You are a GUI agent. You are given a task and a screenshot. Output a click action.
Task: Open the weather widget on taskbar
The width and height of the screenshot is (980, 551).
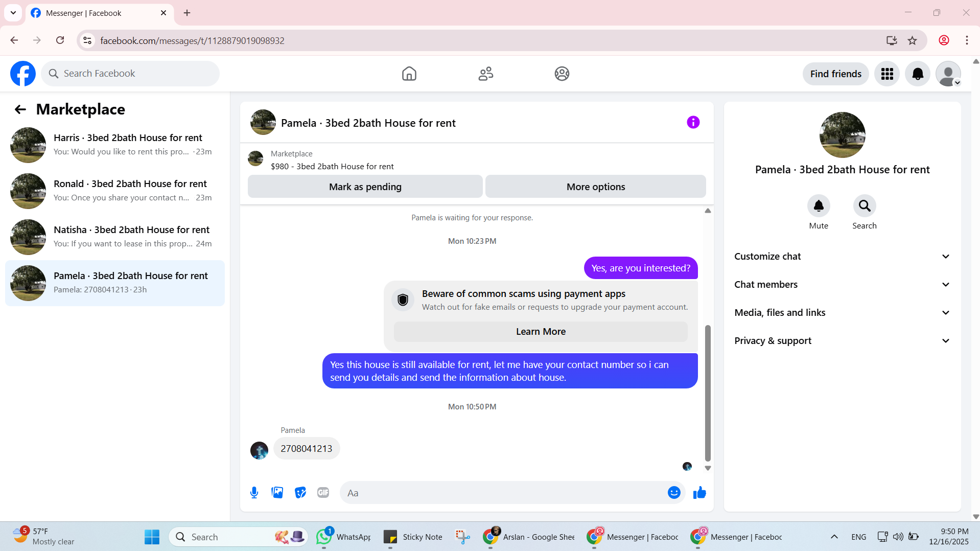coord(43,537)
